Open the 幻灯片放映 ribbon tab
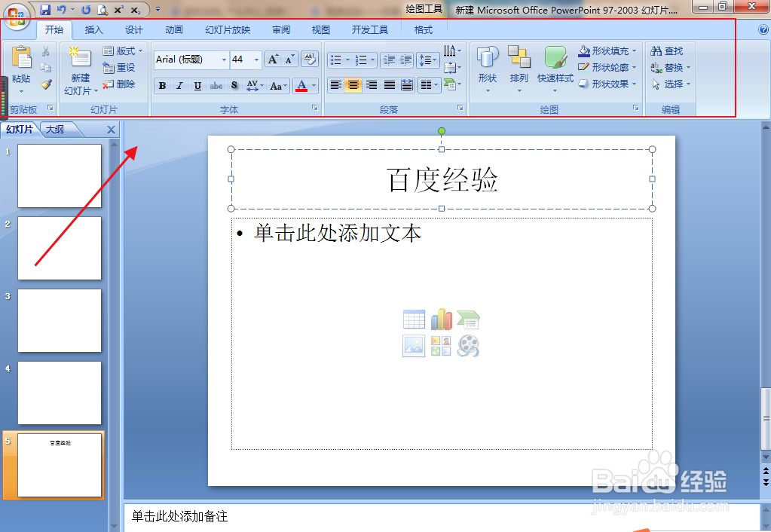 pyautogui.click(x=228, y=30)
